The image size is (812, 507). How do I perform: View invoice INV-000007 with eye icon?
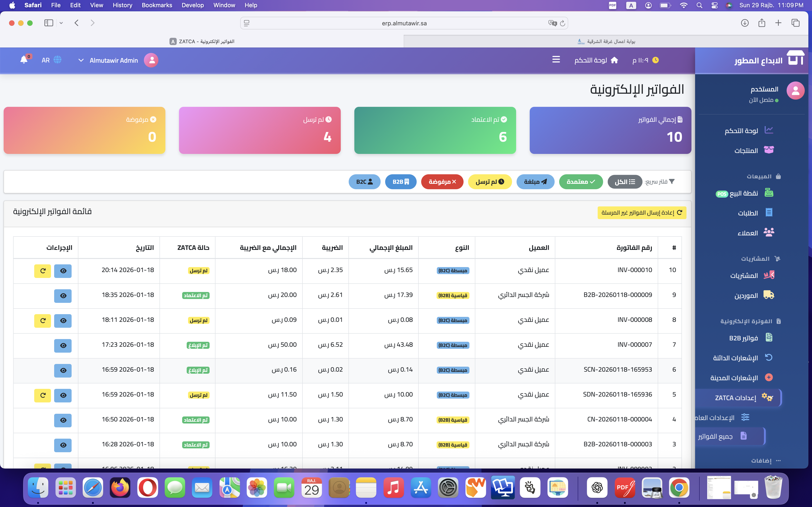tap(63, 345)
